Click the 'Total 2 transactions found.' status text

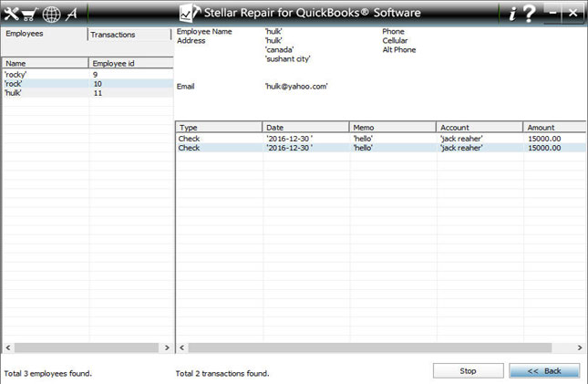222,373
